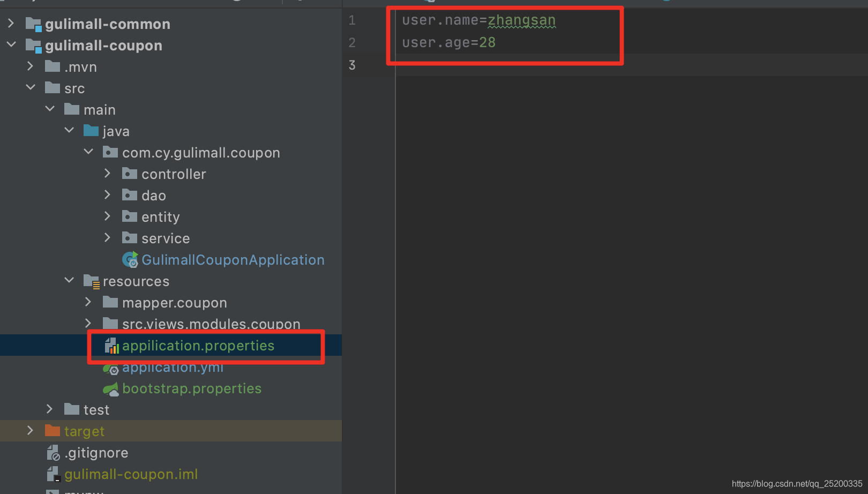The image size is (868, 494).
Task: Click line number 2 in the gutter
Action: (352, 43)
